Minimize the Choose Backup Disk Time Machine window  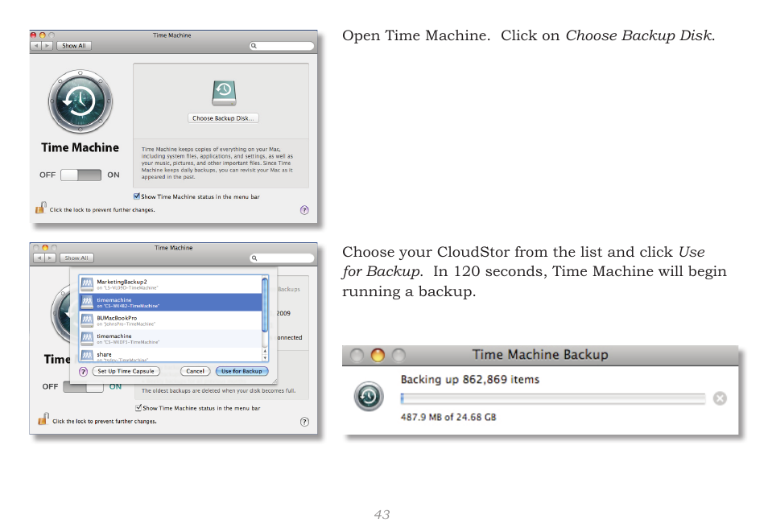click(43, 35)
